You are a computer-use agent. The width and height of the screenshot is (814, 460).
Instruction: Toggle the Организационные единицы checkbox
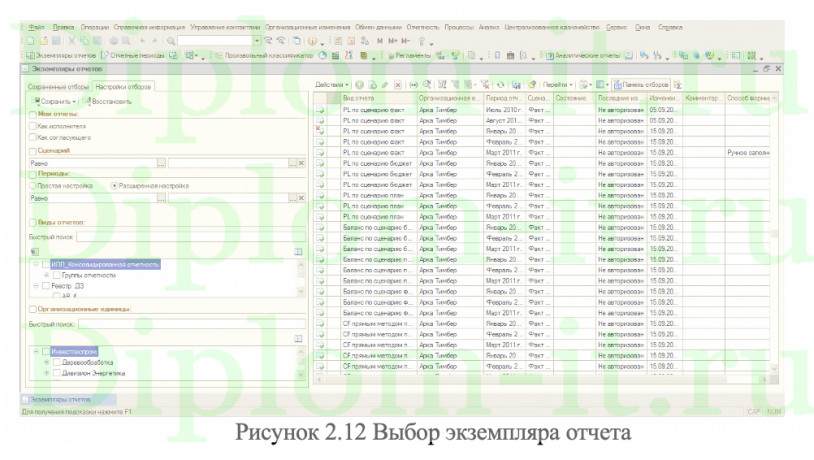click(x=33, y=309)
